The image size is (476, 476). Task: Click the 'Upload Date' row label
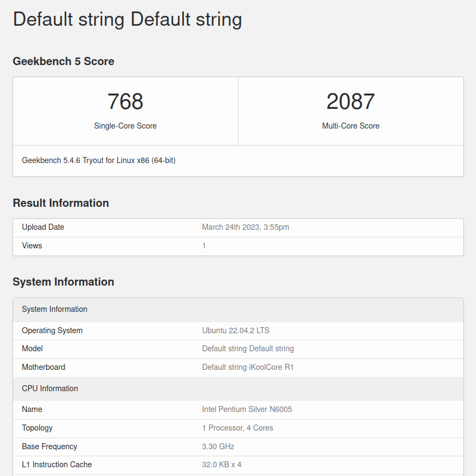[x=43, y=227]
